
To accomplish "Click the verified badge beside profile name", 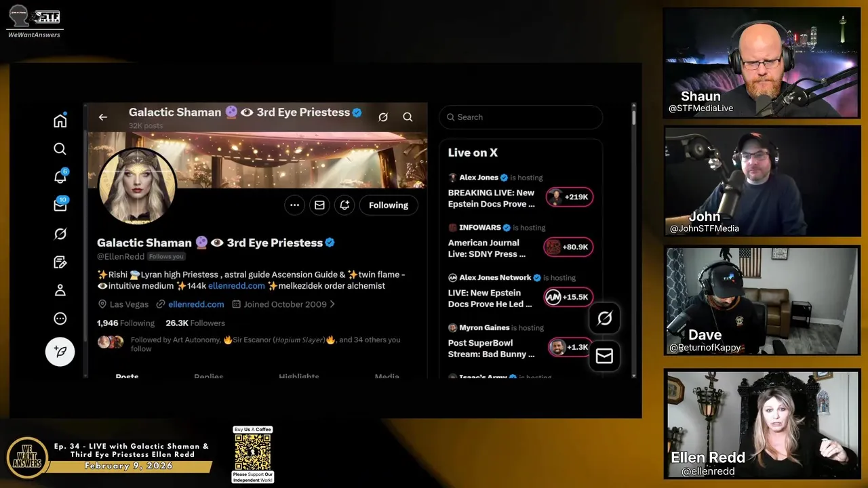I will pyautogui.click(x=330, y=243).
